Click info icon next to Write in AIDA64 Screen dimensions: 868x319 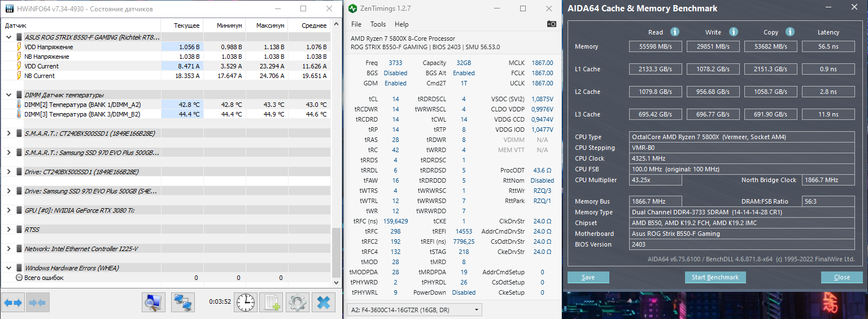point(733,32)
